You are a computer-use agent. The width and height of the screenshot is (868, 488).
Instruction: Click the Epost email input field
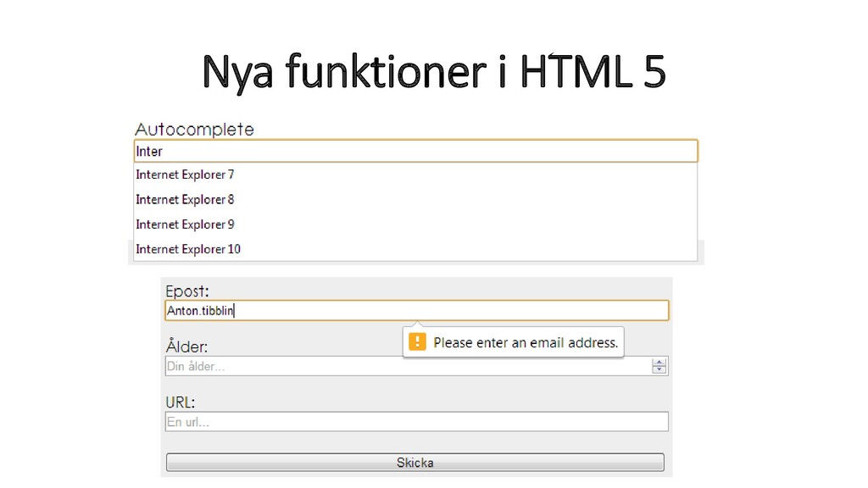[417, 310]
